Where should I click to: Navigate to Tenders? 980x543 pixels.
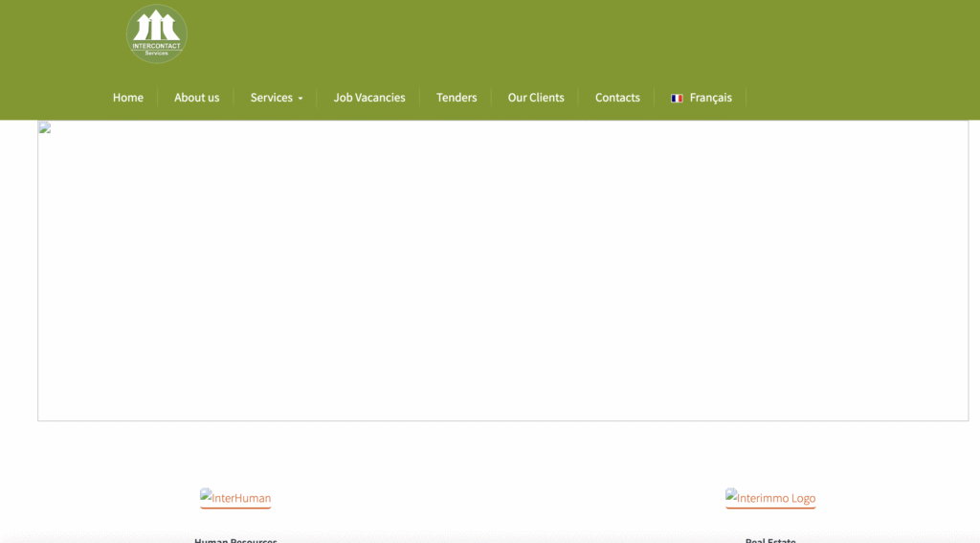click(457, 98)
